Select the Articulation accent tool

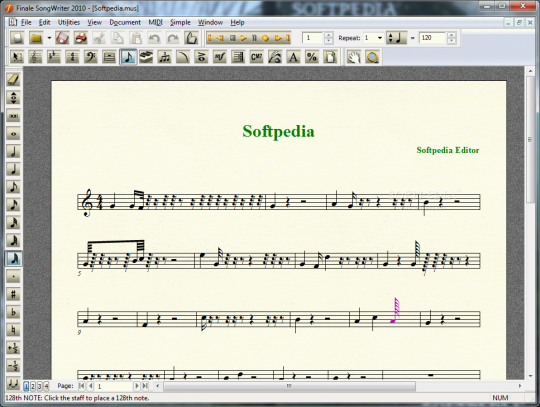tap(202, 57)
